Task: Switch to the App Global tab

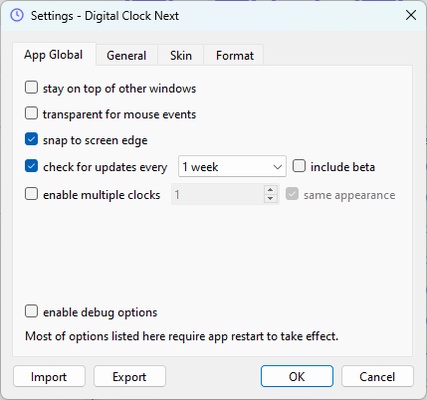Action: point(54,55)
